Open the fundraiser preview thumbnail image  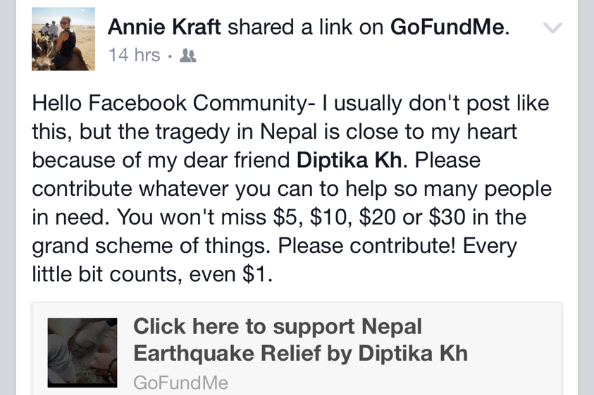click(x=82, y=353)
